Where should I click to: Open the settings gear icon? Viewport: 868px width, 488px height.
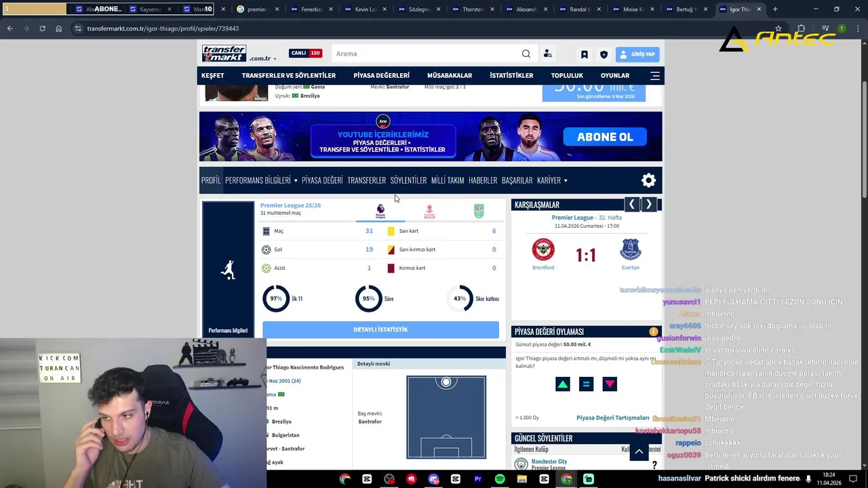648,180
